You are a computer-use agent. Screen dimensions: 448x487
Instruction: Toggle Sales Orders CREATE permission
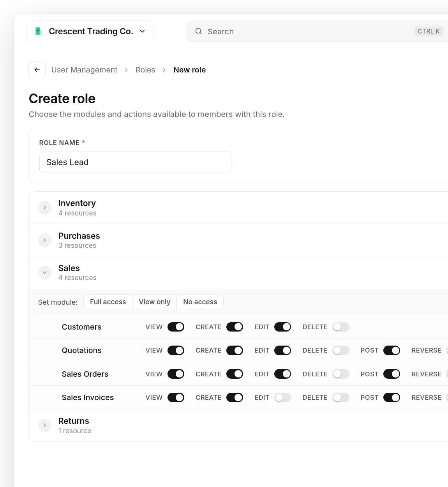(235, 374)
